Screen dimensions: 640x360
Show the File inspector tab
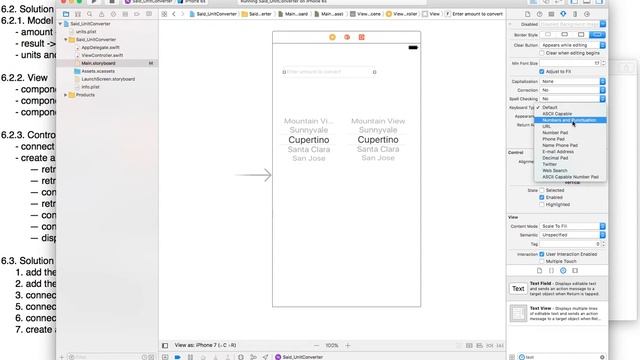click(x=528, y=14)
